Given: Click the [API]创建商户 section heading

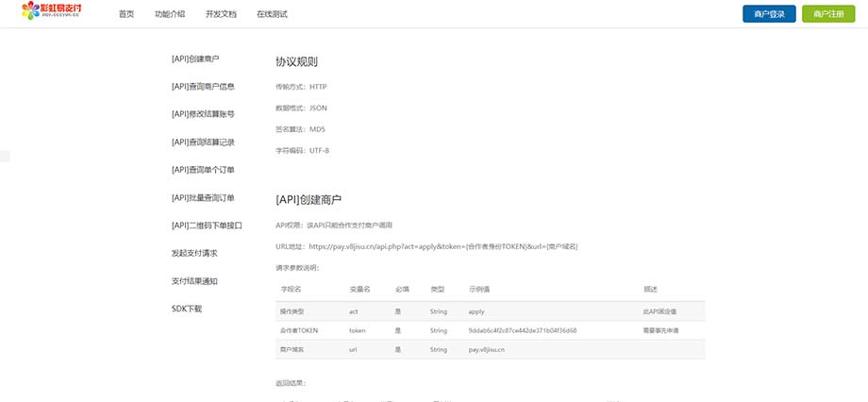Looking at the screenshot, I should [309, 200].
